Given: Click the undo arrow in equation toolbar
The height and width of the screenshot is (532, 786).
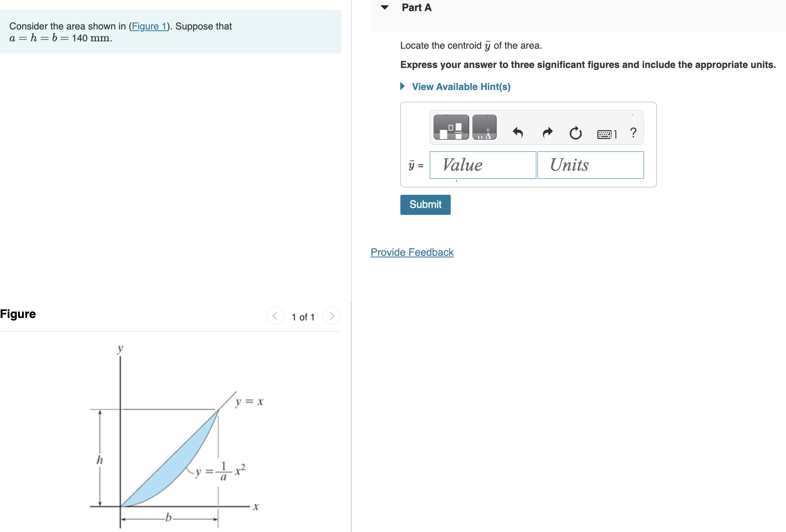Looking at the screenshot, I should [518, 133].
